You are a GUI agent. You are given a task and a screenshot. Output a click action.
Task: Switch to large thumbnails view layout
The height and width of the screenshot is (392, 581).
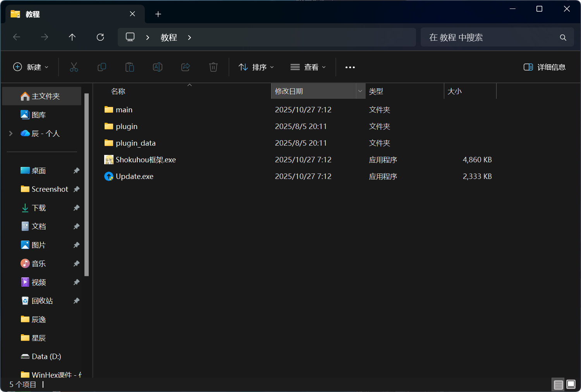(x=571, y=384)
